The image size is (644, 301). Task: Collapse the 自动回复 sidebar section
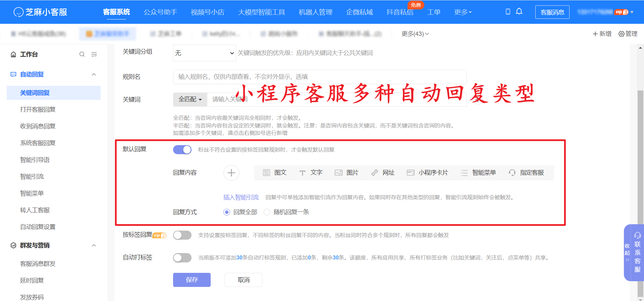point(94,74)
